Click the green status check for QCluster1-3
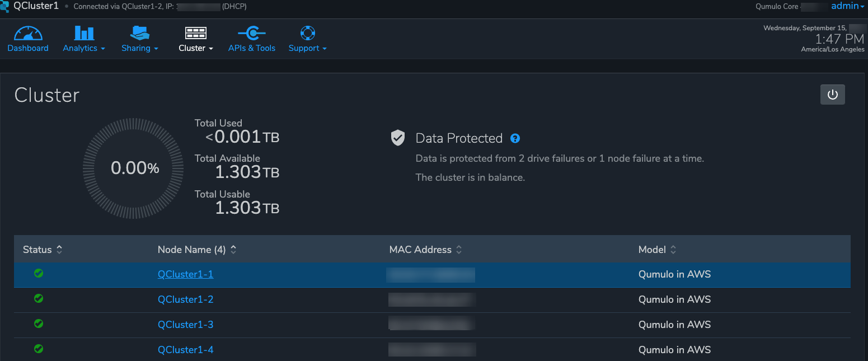Viewport: 868px width, 361px height. 39,324
